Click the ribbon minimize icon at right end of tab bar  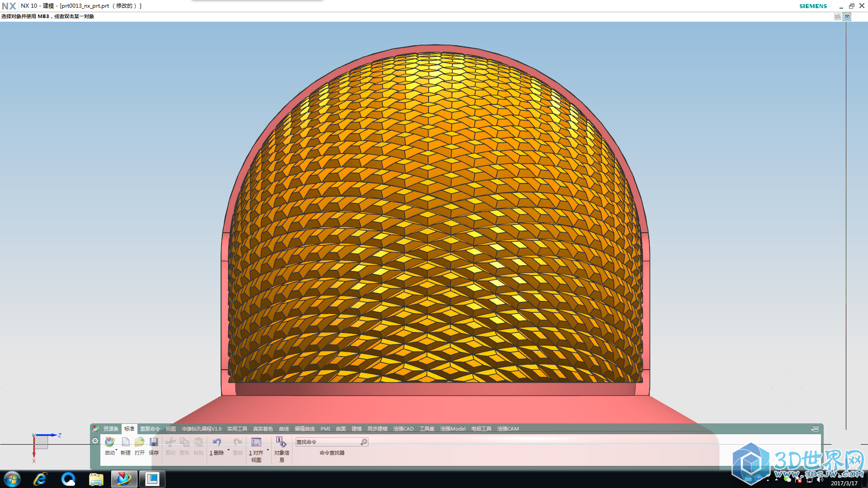click(815, 429)
